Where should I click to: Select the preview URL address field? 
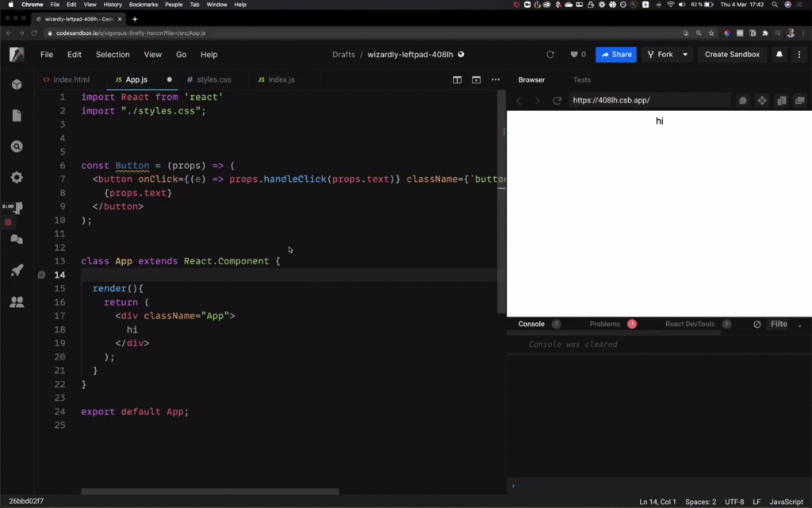click(650, 98)
